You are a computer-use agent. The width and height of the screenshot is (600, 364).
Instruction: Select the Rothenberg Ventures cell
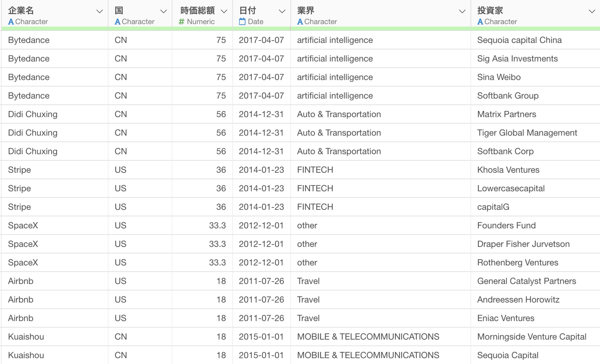(x=535, y=263)
